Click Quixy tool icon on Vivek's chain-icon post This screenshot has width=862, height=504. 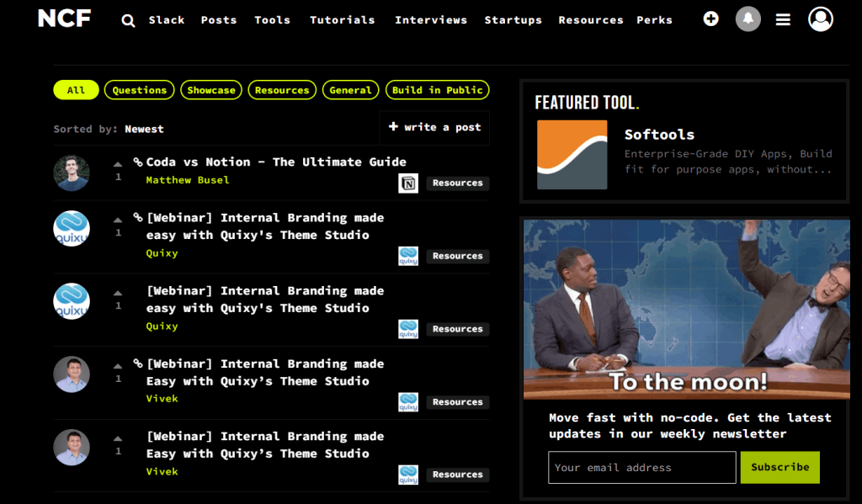tap(408, 402)
